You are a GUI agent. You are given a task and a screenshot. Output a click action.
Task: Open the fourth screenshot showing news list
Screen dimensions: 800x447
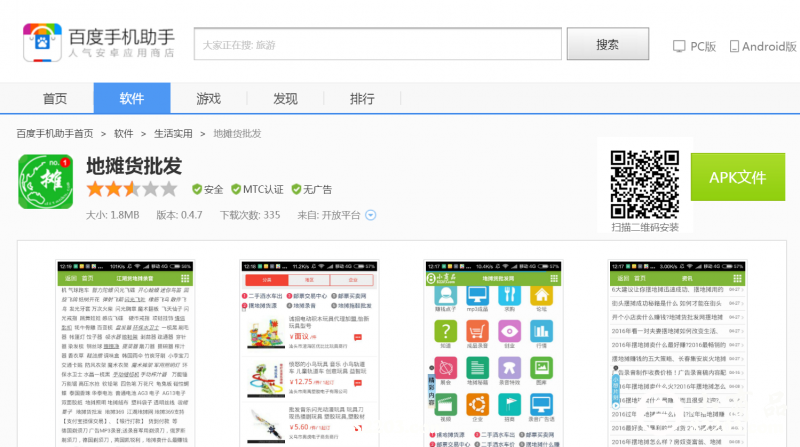678,353
